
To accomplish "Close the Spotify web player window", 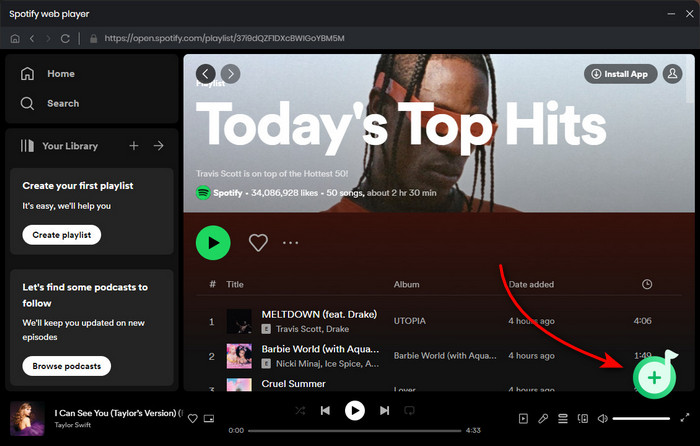I will tap(690, 14).
